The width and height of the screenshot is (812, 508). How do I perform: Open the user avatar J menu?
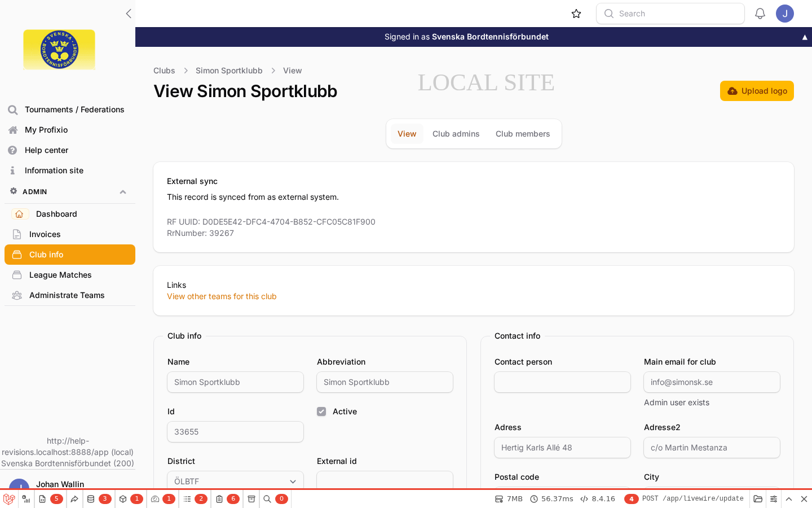[x=785, y=14]
